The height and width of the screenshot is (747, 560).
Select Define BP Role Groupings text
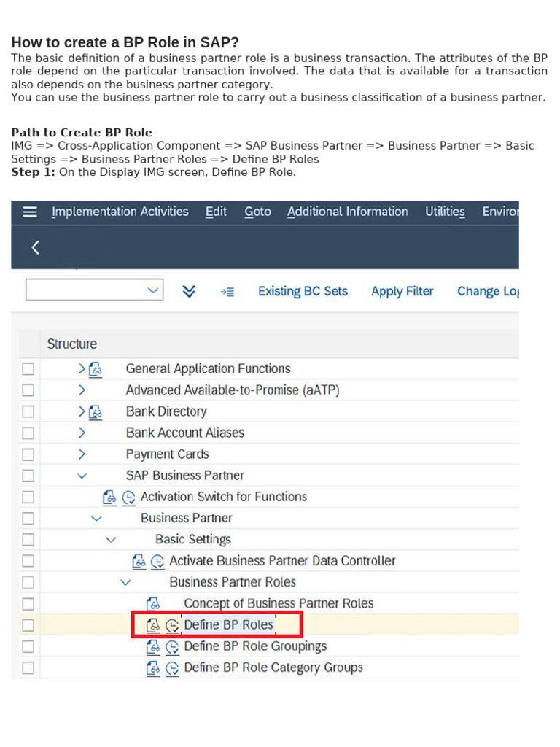click(255, 646)
